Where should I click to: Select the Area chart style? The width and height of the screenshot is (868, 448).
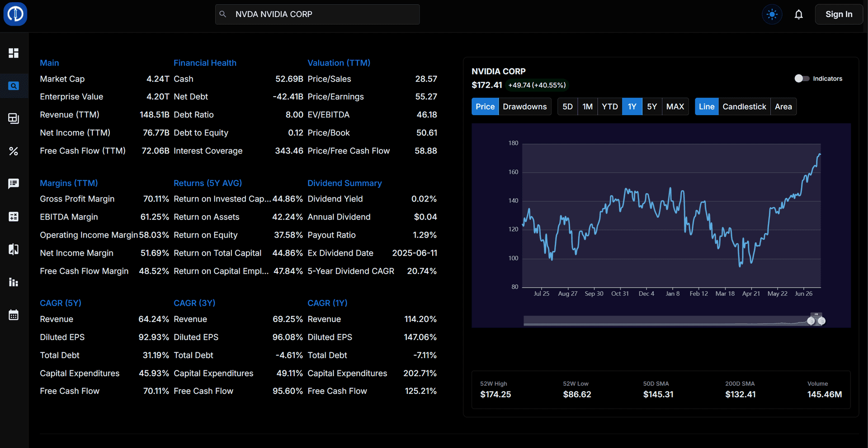[783, 106]
